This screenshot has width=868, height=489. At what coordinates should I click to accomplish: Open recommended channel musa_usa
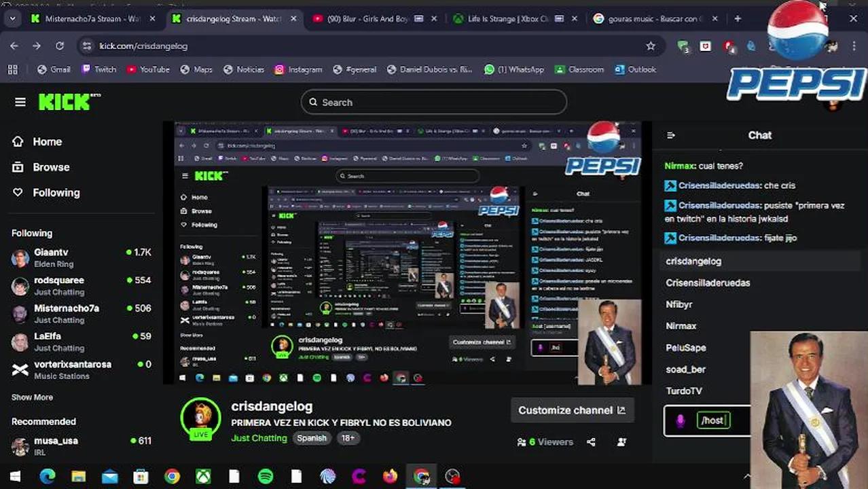(82, 446)
